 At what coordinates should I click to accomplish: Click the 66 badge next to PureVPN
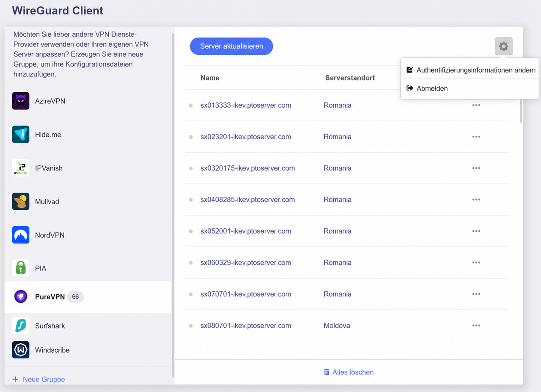(x=75, y=297)
